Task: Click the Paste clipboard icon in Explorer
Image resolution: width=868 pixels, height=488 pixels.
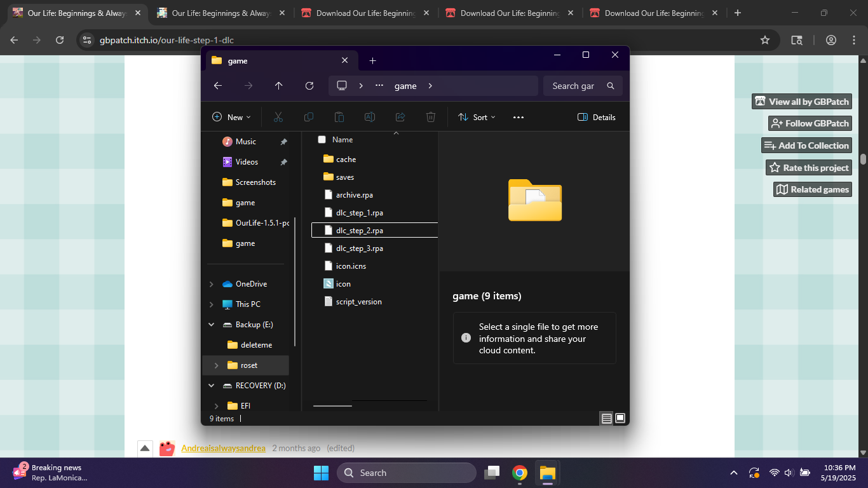Action: [x=339, y=117]
